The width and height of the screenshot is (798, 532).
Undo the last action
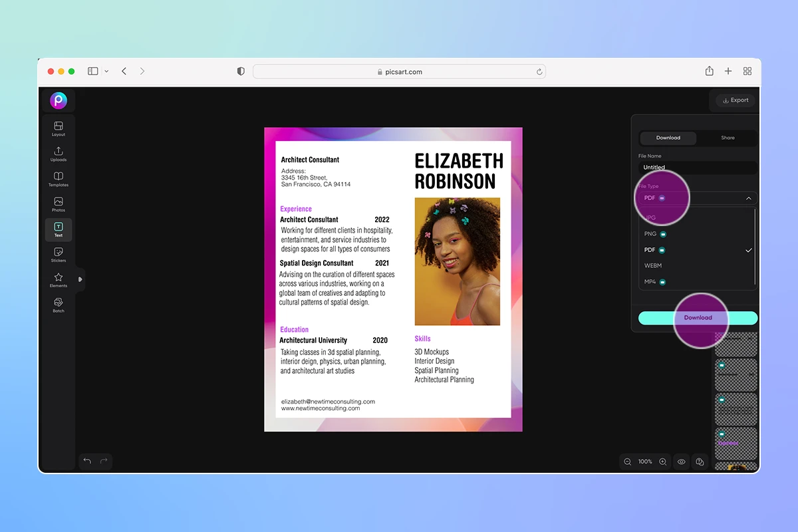coord(87,461)
